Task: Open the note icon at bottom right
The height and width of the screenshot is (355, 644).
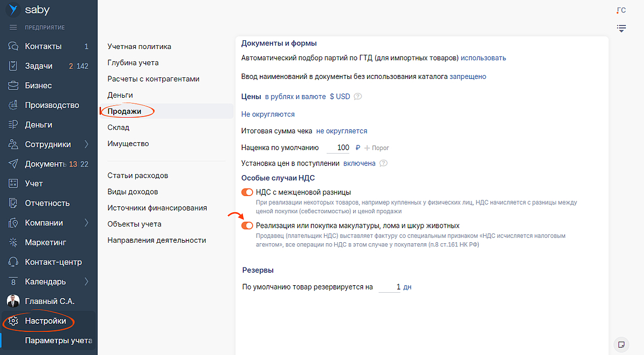Action: coord(621,344)
